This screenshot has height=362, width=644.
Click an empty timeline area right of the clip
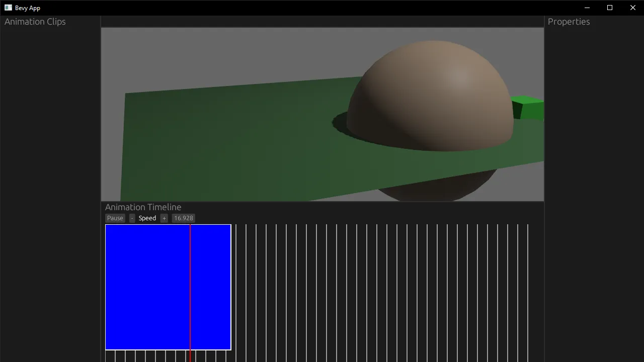point(352,287)
